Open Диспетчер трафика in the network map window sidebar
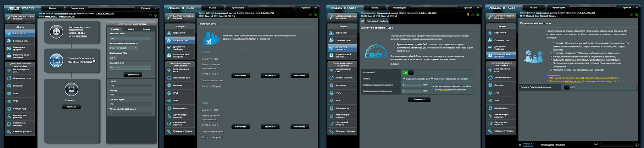The width and height of the screenshot is (644, 148). pos(20,48)
